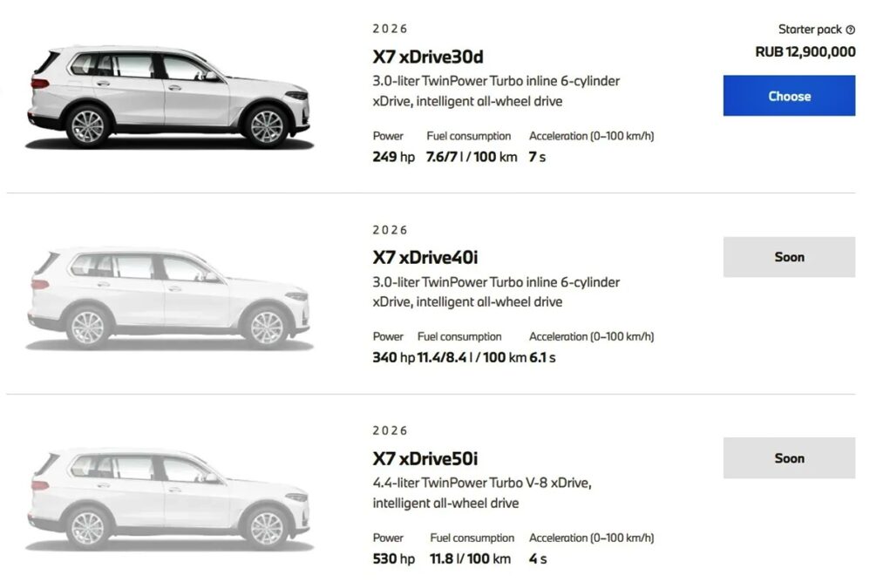Open the X7 xDrive40i car image

[168, 298]
